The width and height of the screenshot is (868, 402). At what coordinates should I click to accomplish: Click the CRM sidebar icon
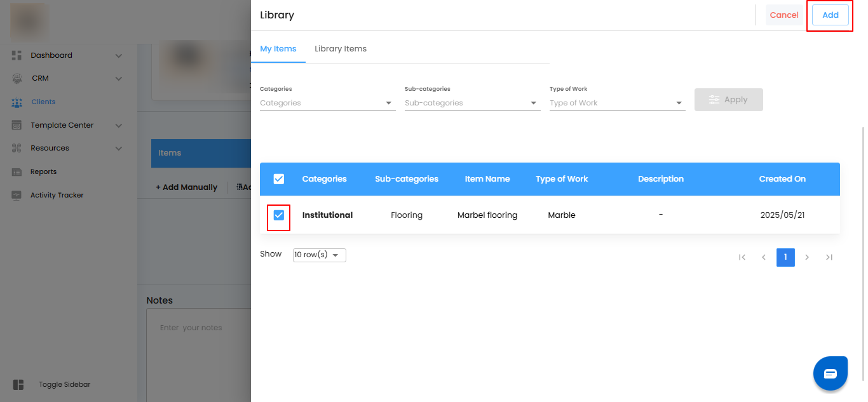(17, 79)
